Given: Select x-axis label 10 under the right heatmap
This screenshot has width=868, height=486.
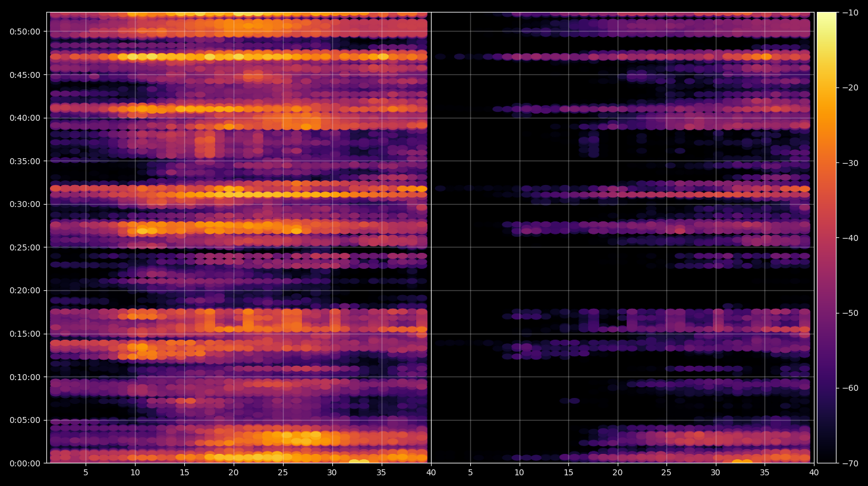Looking at the screenshot, I should 519,473.
